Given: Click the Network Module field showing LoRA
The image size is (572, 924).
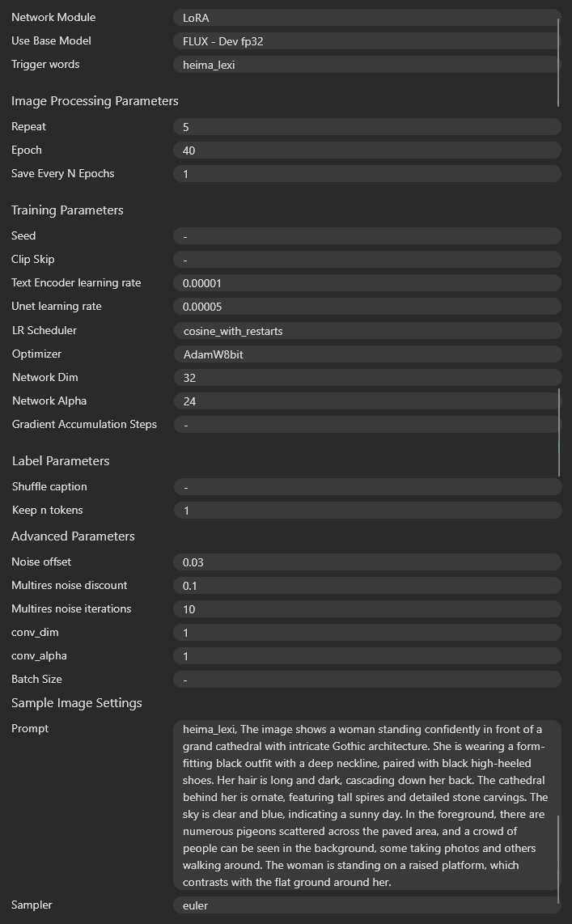Looking at the screenshot, I should (367, 18).
